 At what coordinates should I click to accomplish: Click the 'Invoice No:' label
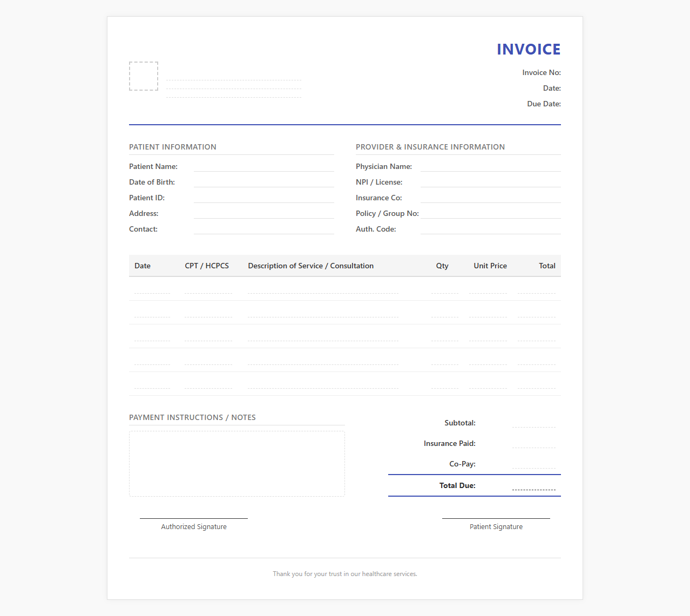point(542,72)
